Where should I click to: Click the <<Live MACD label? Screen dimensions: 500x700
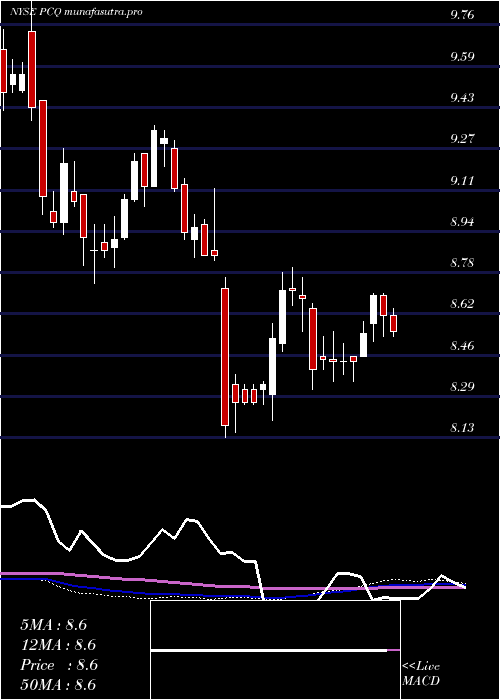421,674
